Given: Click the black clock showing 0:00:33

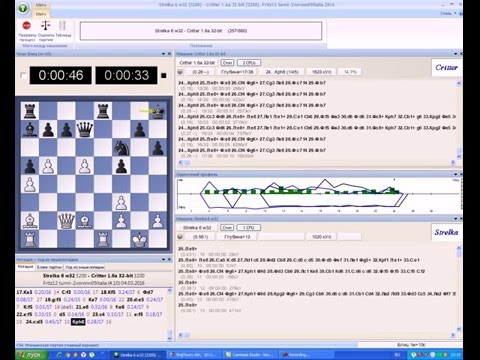Looking at the screenshot, I should (x=126, y=75).
